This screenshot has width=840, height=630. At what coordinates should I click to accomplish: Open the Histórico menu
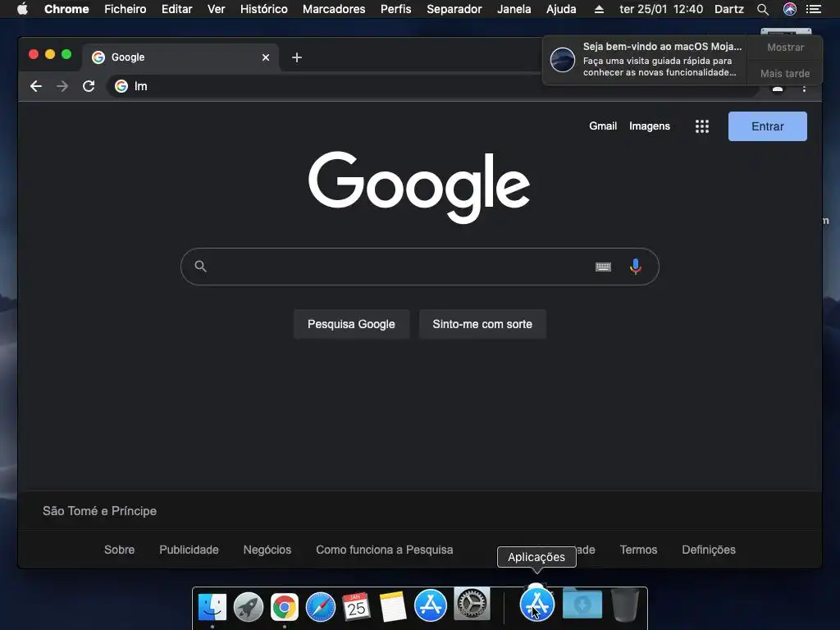(x=263, y=9)
